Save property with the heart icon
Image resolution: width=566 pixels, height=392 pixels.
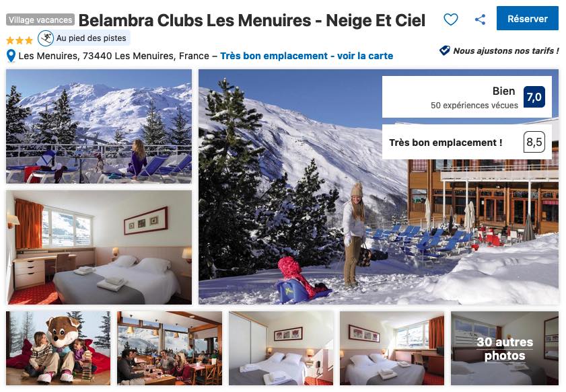point(450,19)
